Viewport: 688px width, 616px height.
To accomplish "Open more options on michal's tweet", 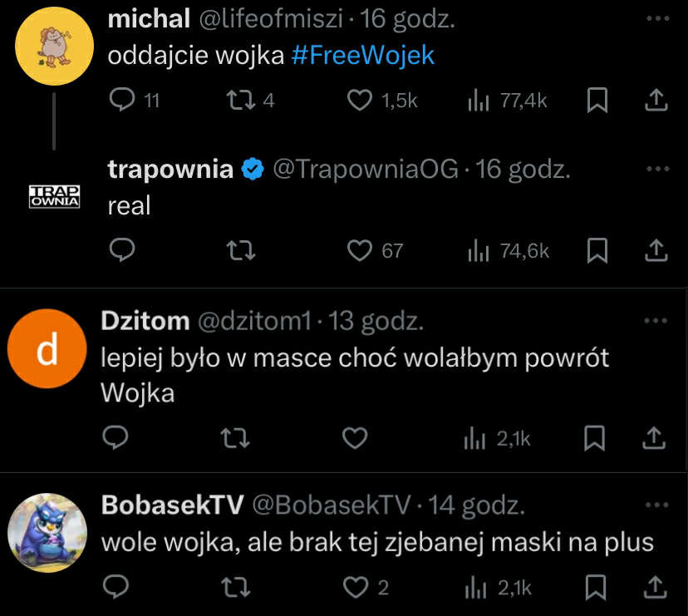I will pyautogui.click(x=656, y=17).
